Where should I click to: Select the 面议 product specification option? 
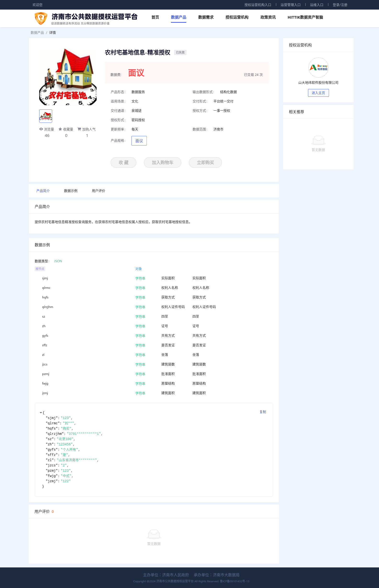139,141
